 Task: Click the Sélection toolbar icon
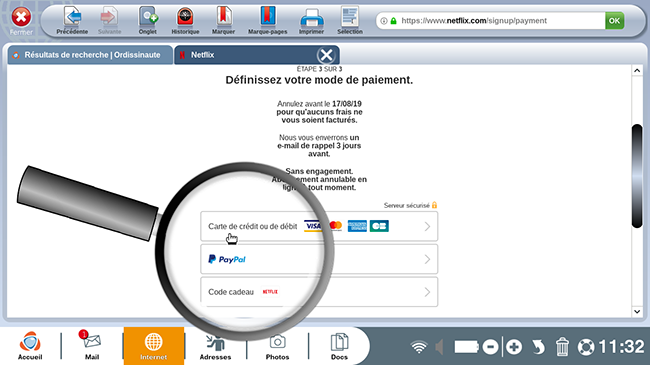click(x=350, y=20)
